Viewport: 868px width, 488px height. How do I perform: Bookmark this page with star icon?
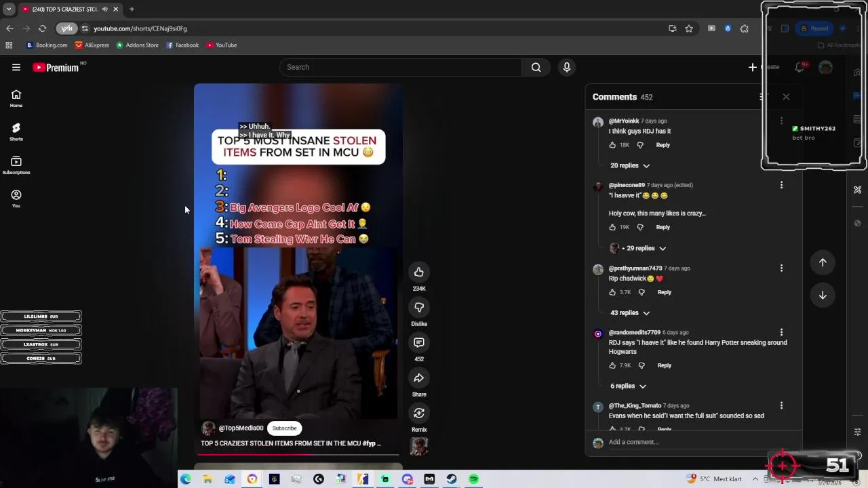[x=689, y=28]
